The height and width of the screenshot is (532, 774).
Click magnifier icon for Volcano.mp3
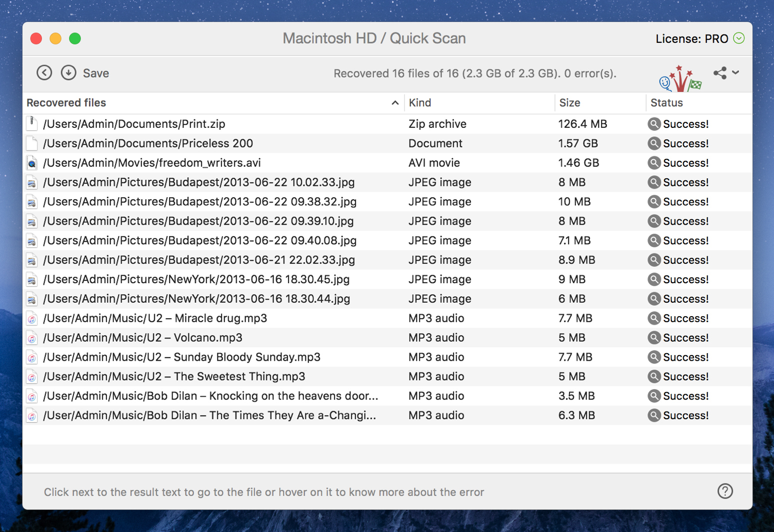tap(654, 338)
